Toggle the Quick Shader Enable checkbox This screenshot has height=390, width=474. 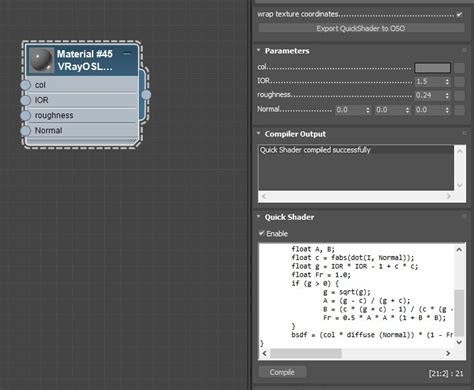[262, 233]
